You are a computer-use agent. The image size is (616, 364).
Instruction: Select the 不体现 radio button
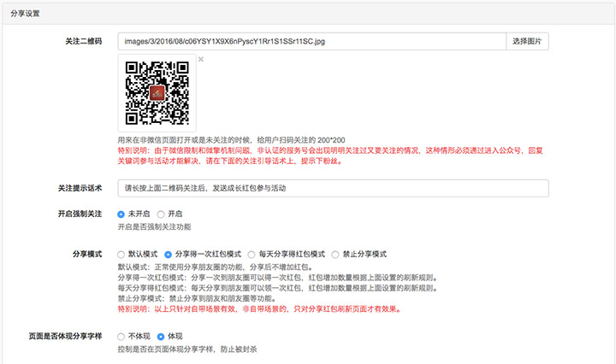121,337
